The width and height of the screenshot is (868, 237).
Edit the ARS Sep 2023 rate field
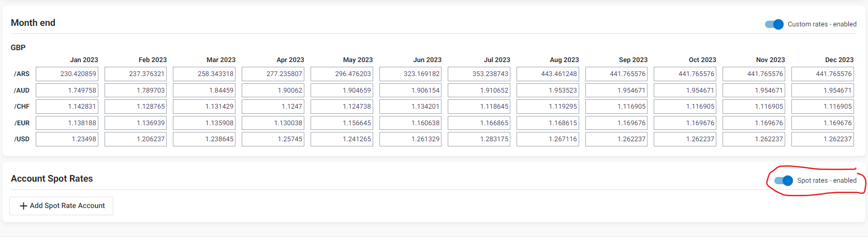coord(616,74)
